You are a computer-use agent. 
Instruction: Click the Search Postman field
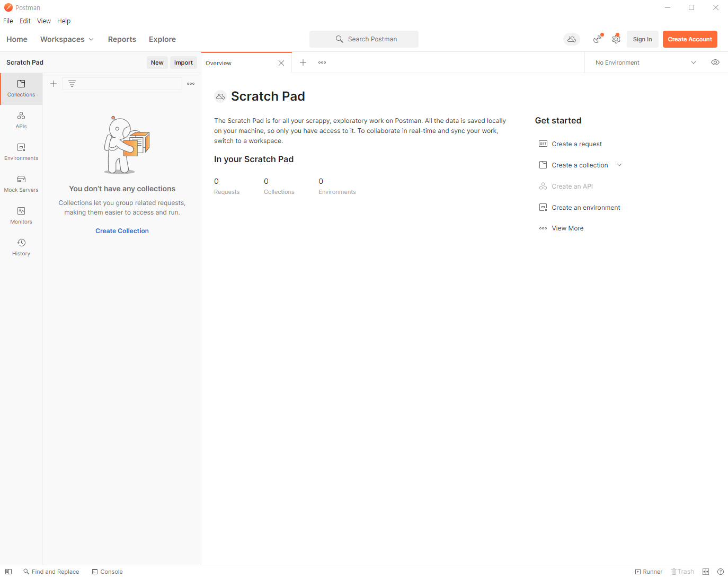[364, 39]
